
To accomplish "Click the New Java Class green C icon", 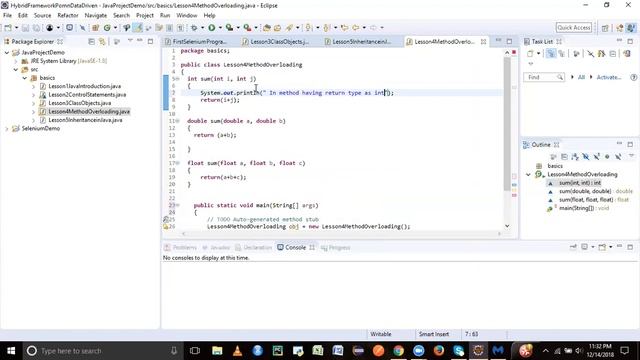I will [107, 28].
